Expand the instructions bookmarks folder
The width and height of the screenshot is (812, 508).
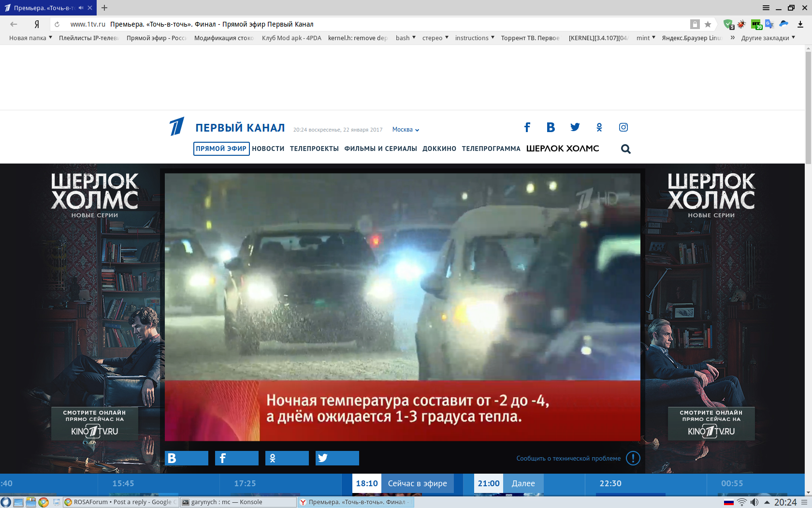[x=475, y=38]
